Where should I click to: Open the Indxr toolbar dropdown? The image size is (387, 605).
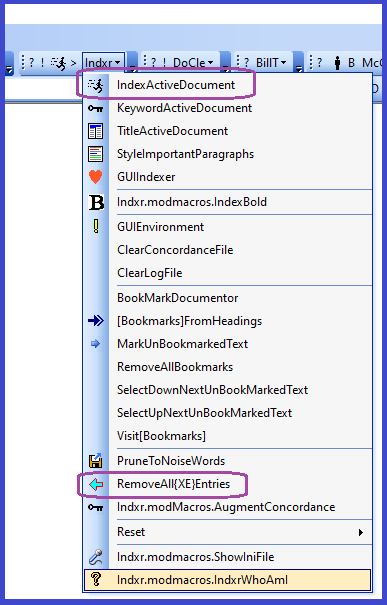point(103,62)
